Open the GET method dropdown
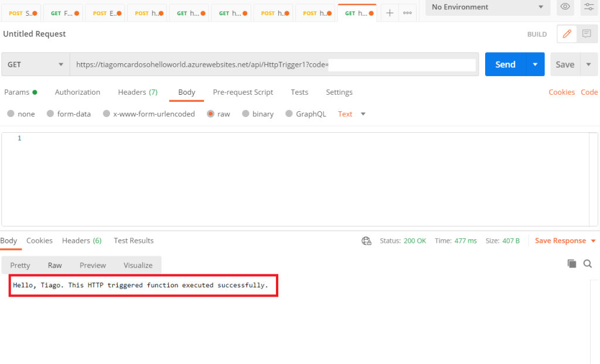 click(x=35, y=64)
